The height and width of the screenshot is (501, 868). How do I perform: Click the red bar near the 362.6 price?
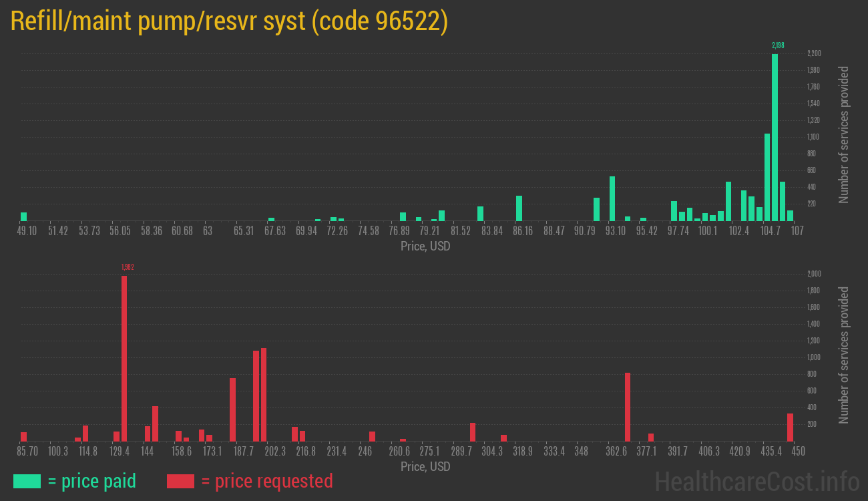(628, 407)
